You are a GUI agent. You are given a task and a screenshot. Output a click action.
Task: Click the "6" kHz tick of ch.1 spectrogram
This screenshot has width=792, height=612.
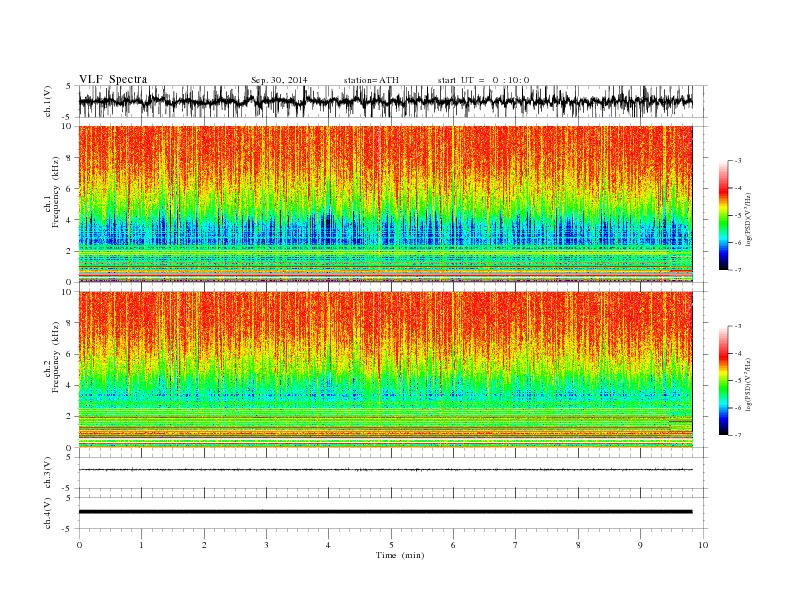point(70,189)
